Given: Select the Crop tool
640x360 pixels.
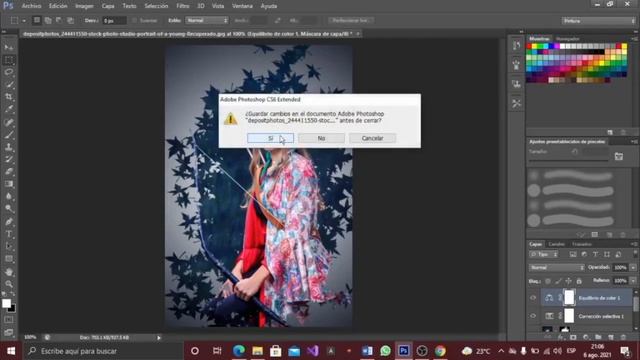Looking at the screenshot, I should (x=9, y=97).
